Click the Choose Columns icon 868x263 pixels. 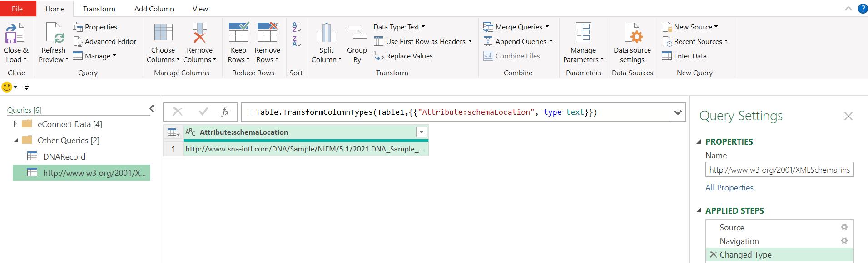(163, 33)
